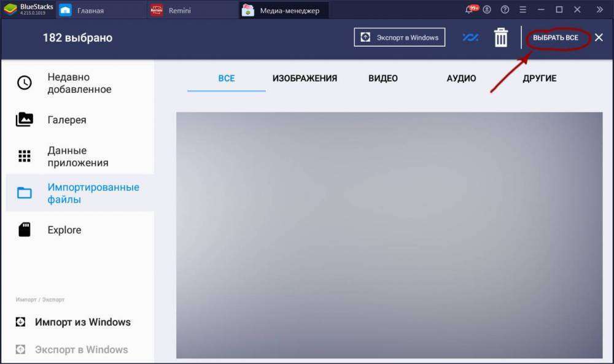Click Импорт из Windows
614x364 pixels.
click(x=82, y=322)
